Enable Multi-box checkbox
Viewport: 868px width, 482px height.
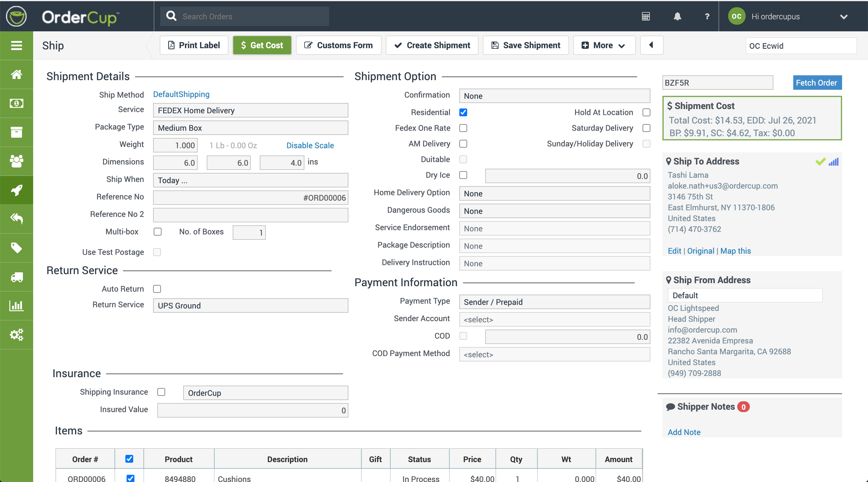[157, 232]
